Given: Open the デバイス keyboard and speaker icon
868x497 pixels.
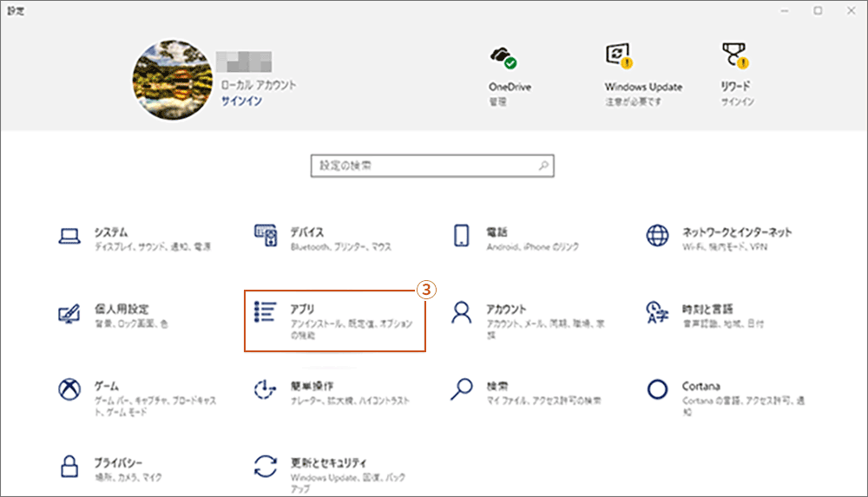Looking at the screenshot, I should pyautogui.click(x=266, y=236).
